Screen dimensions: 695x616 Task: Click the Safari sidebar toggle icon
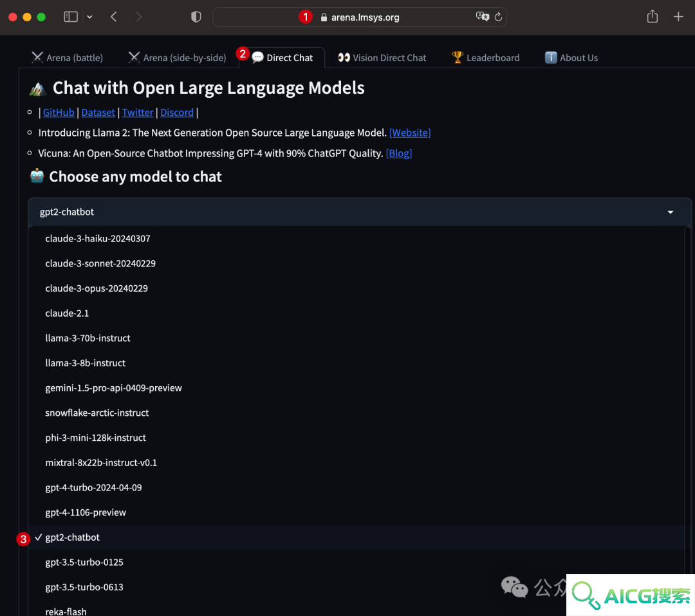71,17
